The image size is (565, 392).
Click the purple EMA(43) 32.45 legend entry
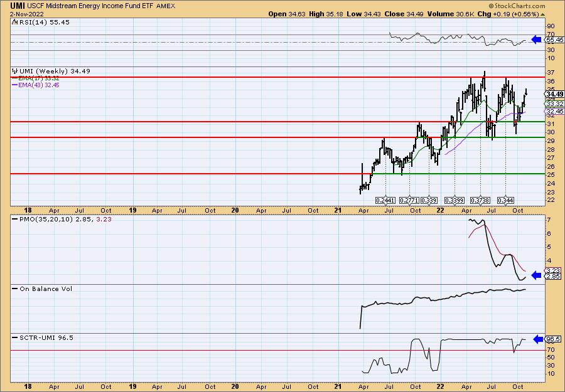[x=36, y=85]
